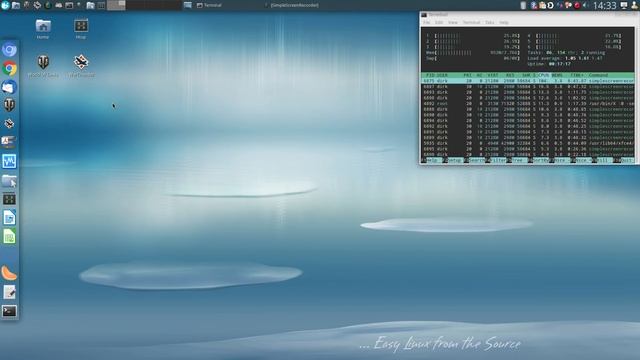This screenshot has width=640, height=360.
Task: Open the airplane game desktop shortcut
Action: (81, 66)
